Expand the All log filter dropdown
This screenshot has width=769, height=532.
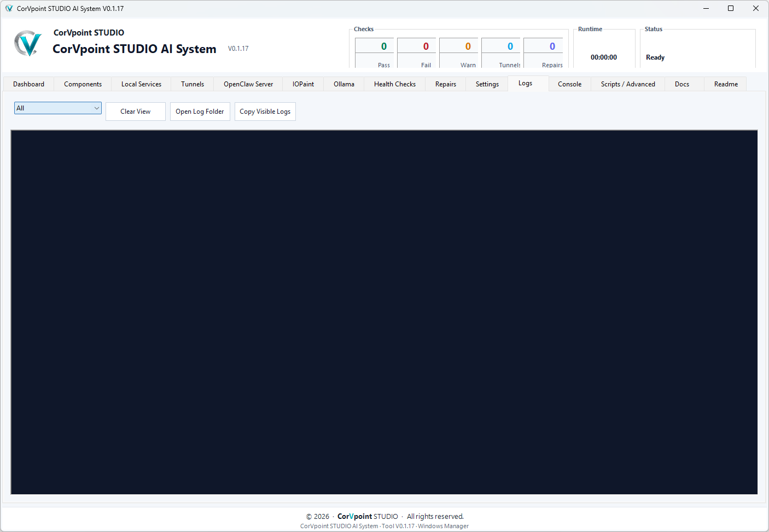pyautogui.click(x=58, y=108)
